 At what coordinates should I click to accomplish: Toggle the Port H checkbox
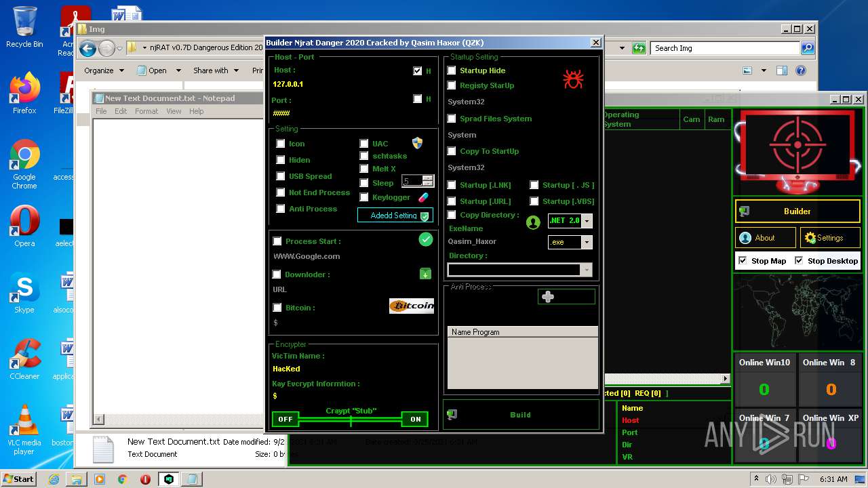[x=417, y=99]
